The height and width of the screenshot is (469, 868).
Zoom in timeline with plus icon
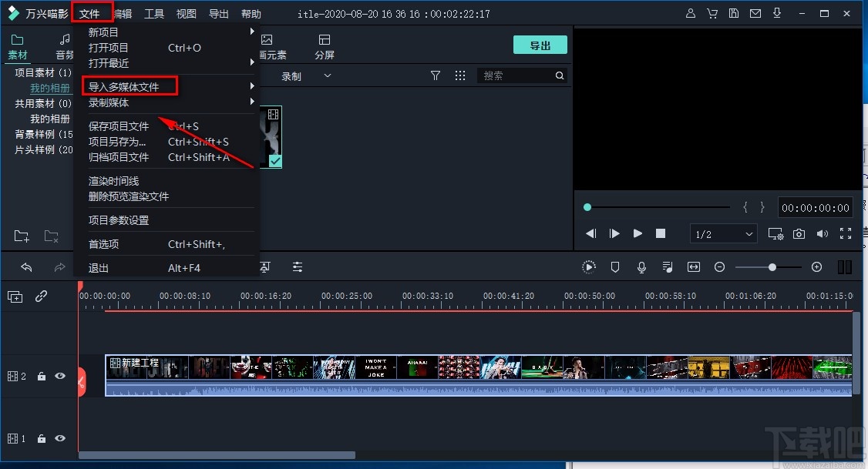816,267
